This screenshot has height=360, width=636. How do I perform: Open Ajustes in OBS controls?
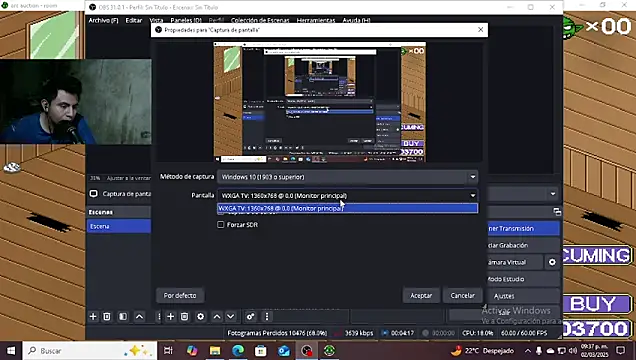pyautogui.click(x=523, y=296)
